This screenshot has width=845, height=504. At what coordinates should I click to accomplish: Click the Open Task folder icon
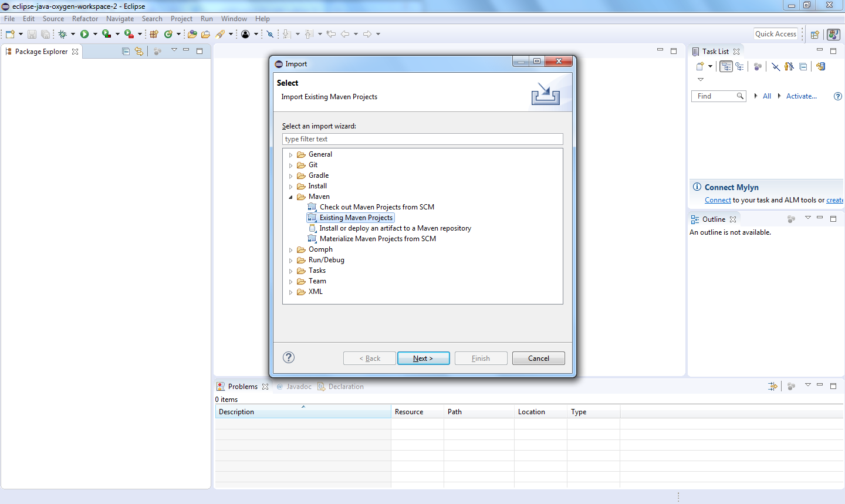[x=205, y=34]
